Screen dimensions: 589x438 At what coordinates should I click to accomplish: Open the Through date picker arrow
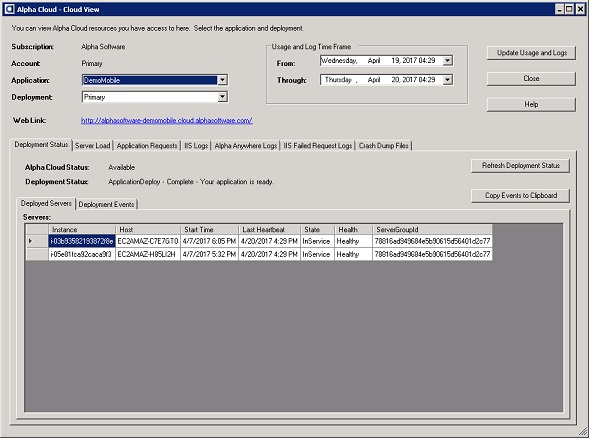coord(447,80)
